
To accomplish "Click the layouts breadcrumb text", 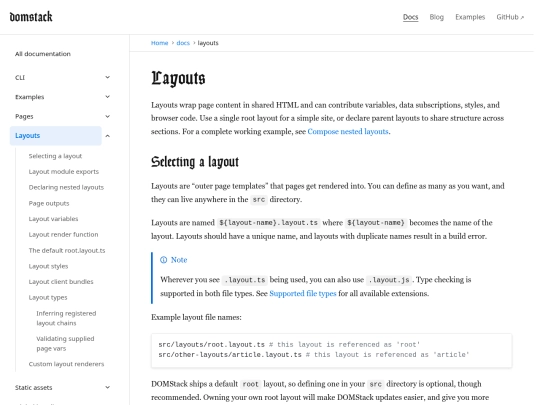I will pyautogui.click(x=208, y=43).
